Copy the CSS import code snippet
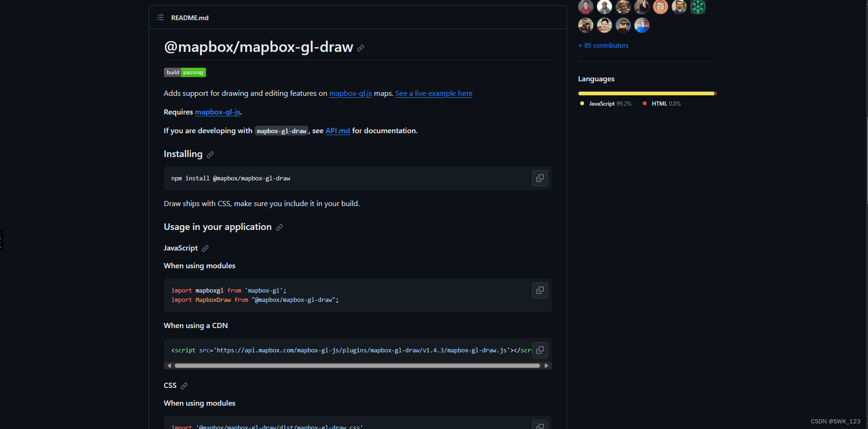Viewport: 868px width, 429px height. (540, 425)
